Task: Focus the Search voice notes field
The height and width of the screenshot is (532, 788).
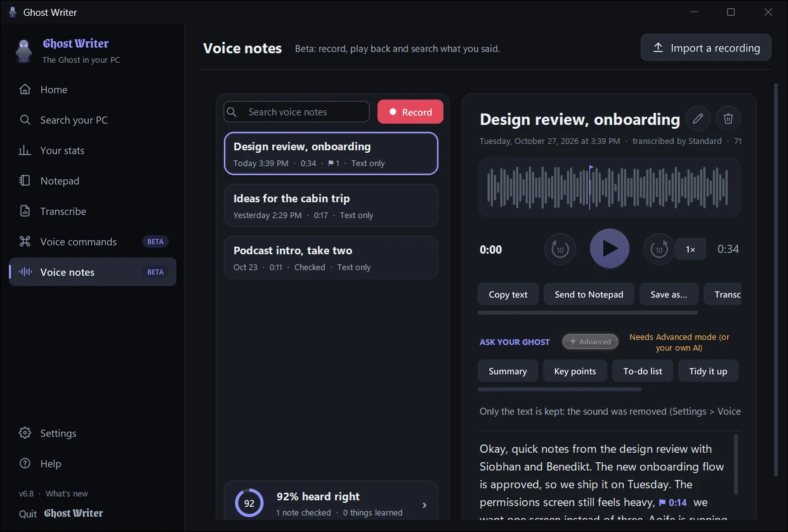Action: click(296, 112)
